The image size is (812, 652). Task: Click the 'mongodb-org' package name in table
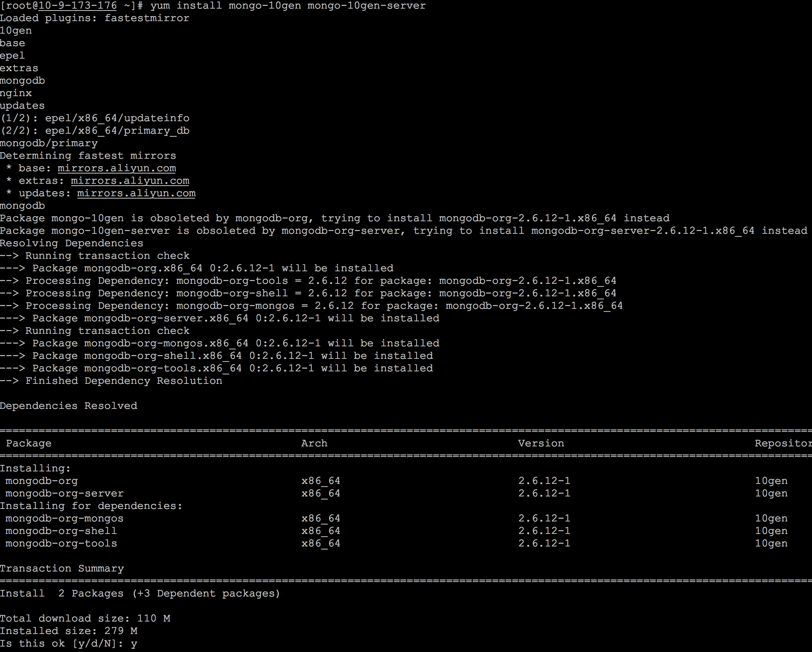[x=42, y=481]
